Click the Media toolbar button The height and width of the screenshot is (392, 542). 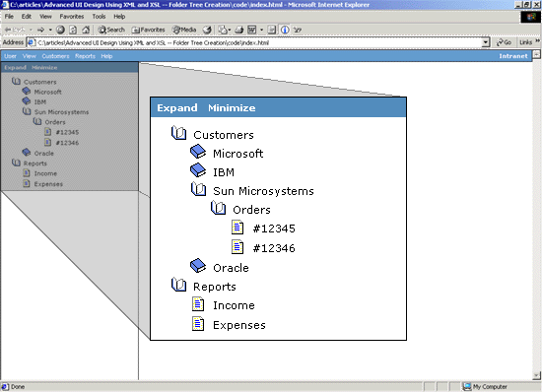point(184,30)
